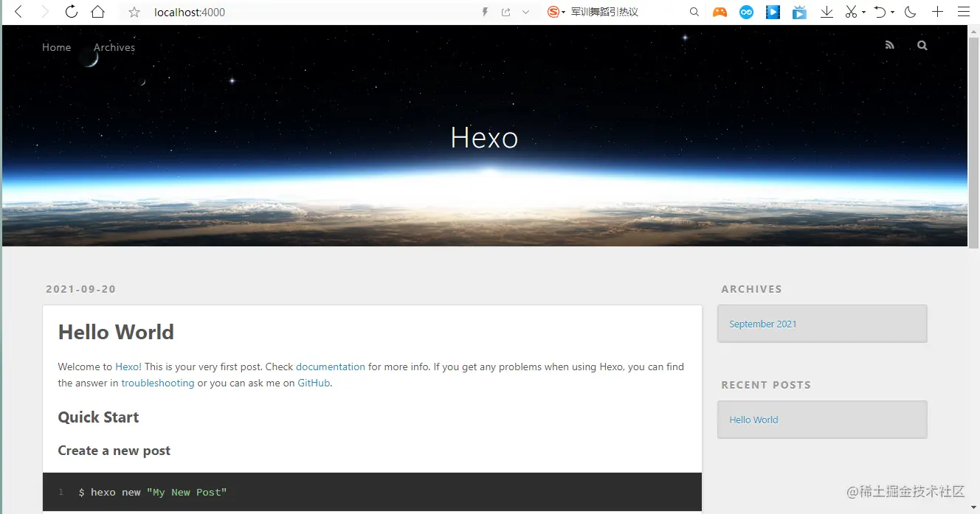The height and width of the screenshot is (514, 980).
Task: Open the documentation link
Action: point(331,367)
